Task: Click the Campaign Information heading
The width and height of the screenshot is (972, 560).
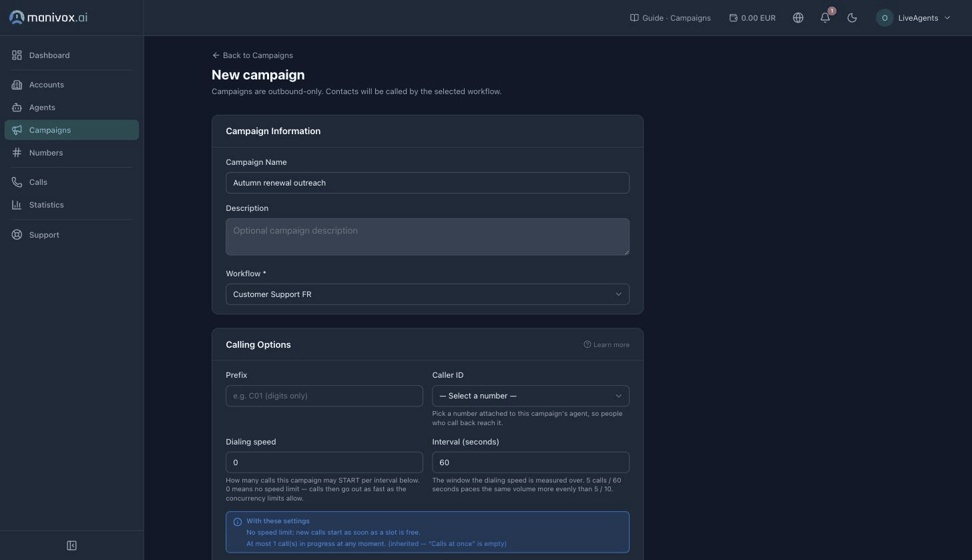Action: coord(273,131)
